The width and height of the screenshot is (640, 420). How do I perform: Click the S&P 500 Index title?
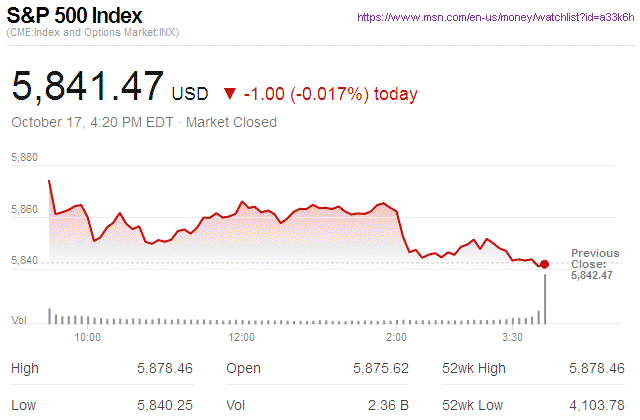point(75,17)
